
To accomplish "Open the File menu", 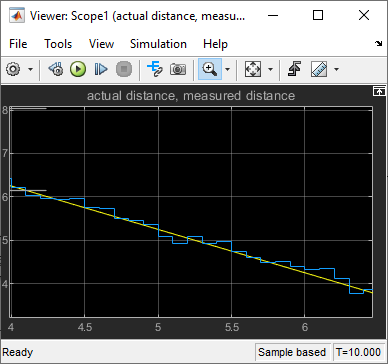I will [x=18, y=44].
